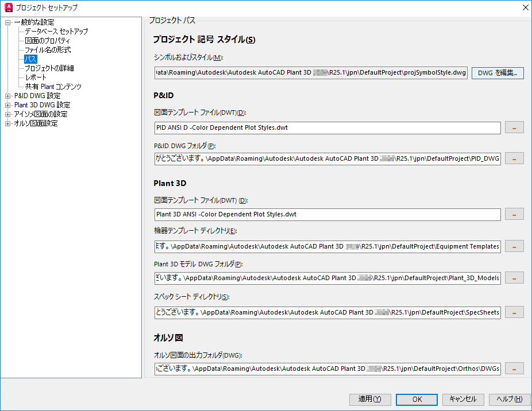Browse for spec sheet directory

pyautogui.click(x=514, y=312)
